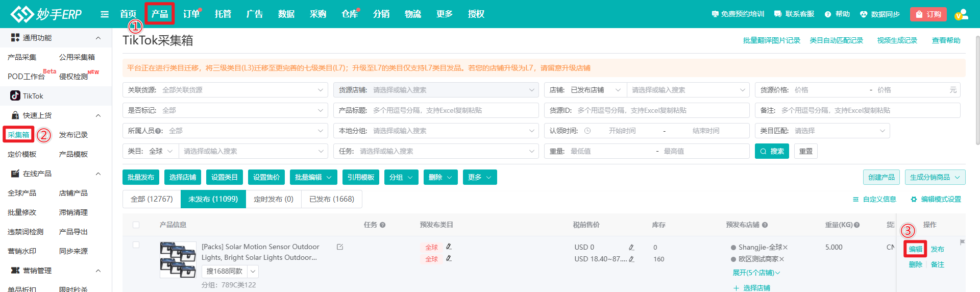Click the 数据同步 sync icon
Viewport: 980px width, 292px height.
coord(864,14)
